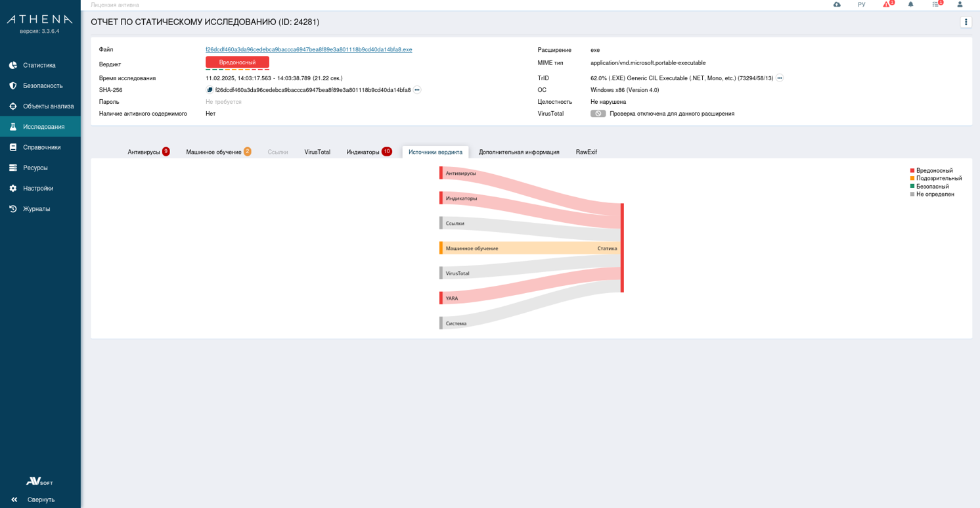Copy the SHA-256 hash with copy icon
980x508 pixels.
tap(210, 90)
